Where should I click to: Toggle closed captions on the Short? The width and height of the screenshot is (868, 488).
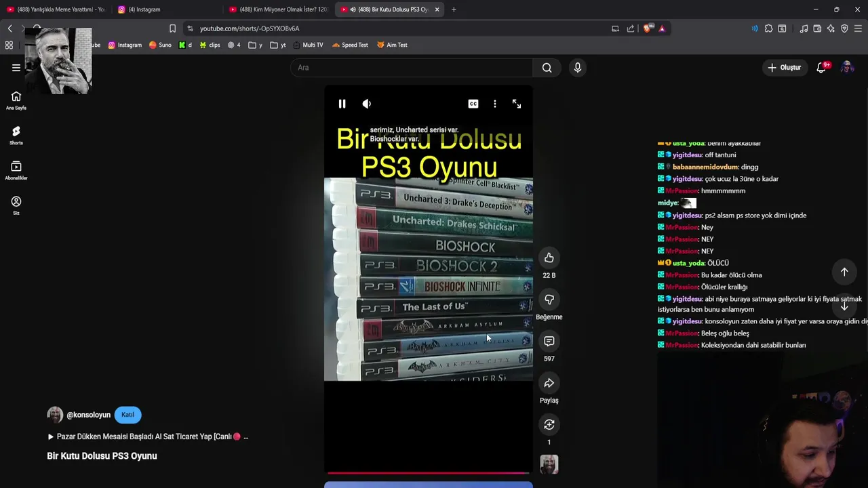473,104
